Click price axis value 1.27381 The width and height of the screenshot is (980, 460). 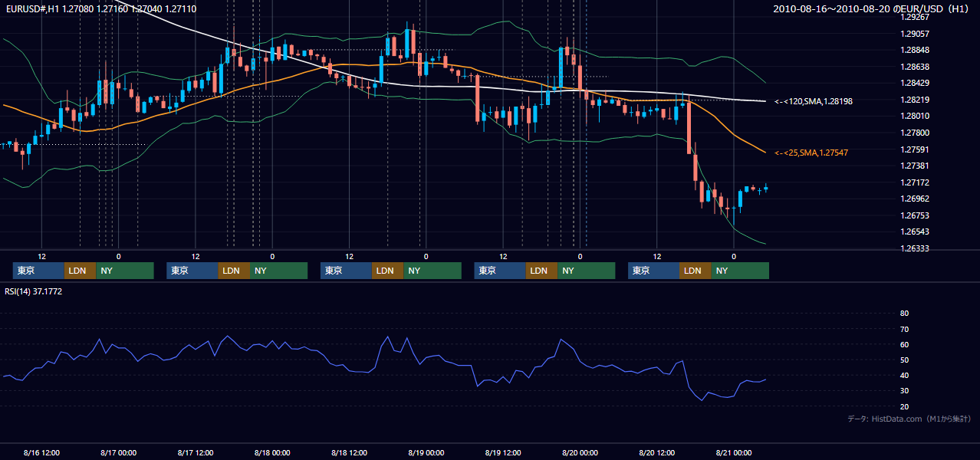coord(915,166)
